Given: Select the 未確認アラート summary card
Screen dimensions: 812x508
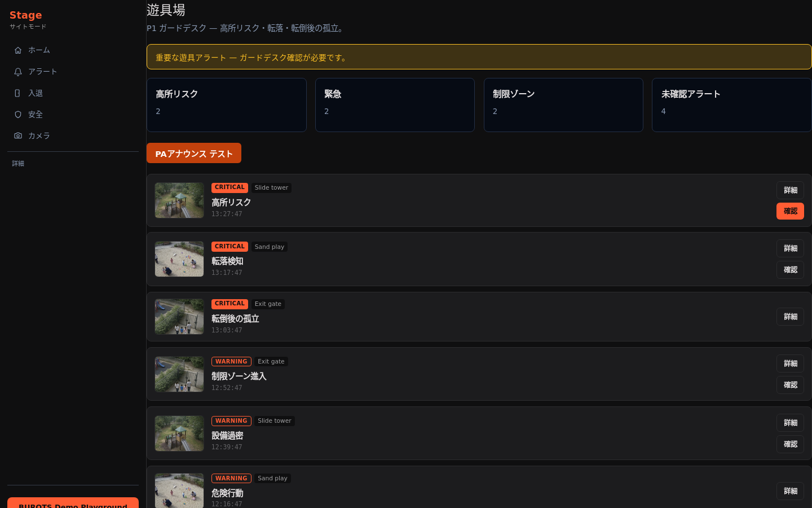Looking at the screenshot, I should 731,105.
